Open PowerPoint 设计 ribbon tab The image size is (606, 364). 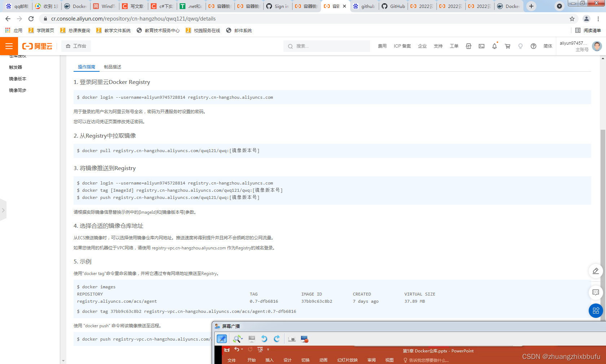287,360
